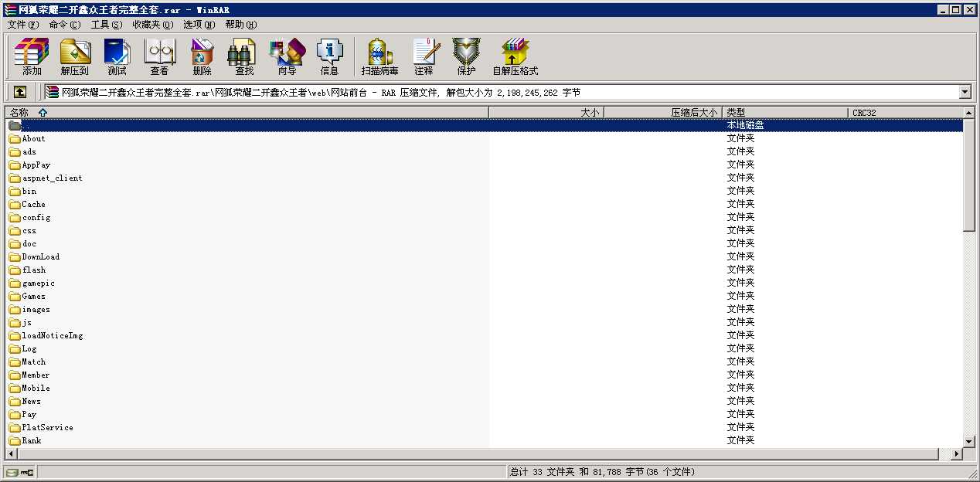Sort by the 类型 (Type) column header
The width and height of the screenshot is (980, 482).
click(784, 113)
